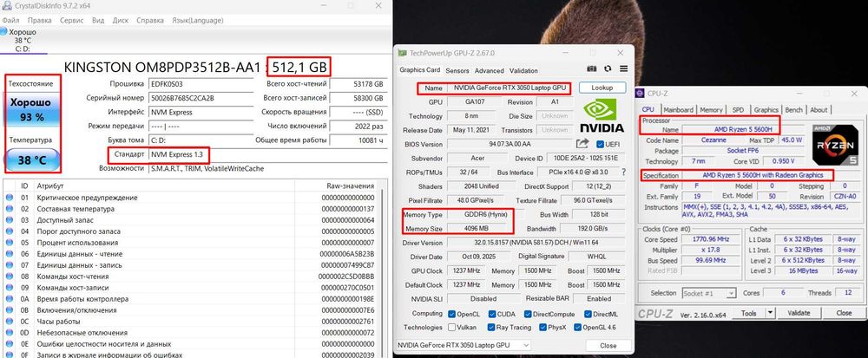Open Сервис menu
Screen dimensions: 868x358
pyautogui.click(x=71, y=21)
